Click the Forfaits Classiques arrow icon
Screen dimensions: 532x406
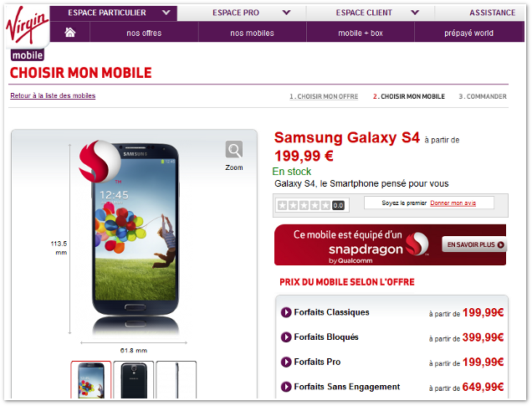[286, 312]
